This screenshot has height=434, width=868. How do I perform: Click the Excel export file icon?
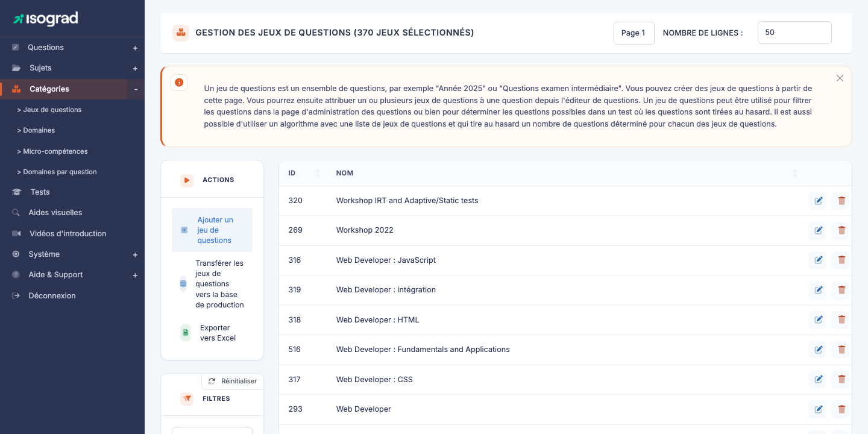tap(186, 333)
